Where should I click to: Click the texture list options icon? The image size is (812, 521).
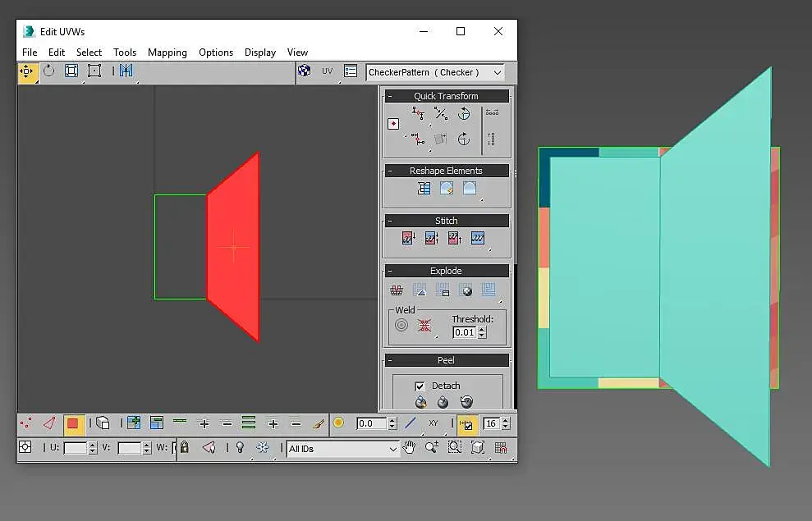(351, 71)
